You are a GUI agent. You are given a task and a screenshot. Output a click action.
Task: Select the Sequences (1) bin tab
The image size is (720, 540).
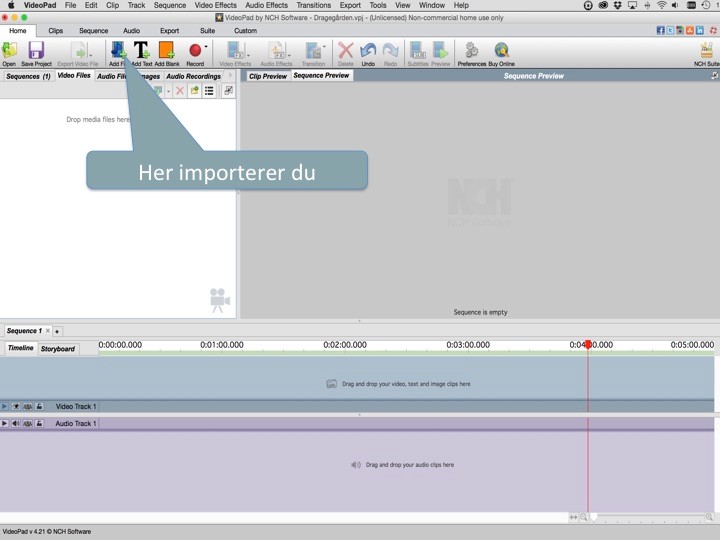click(28, 76)
